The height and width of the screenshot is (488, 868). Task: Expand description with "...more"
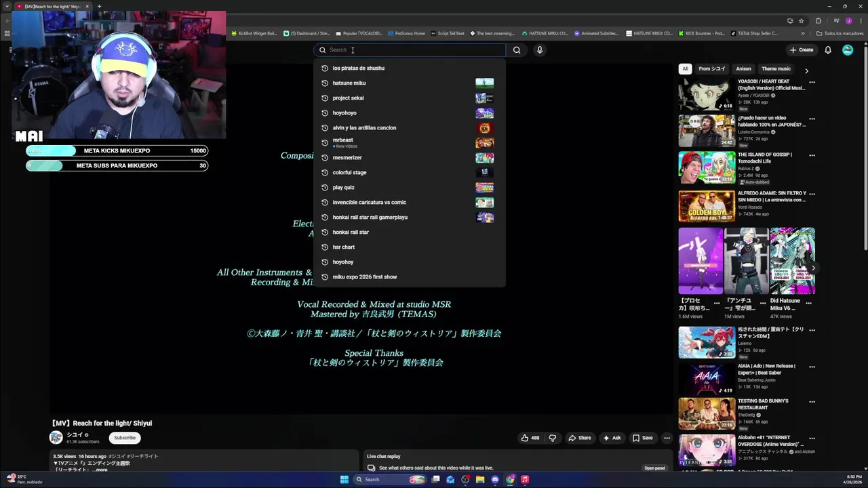tap(100, 470)
